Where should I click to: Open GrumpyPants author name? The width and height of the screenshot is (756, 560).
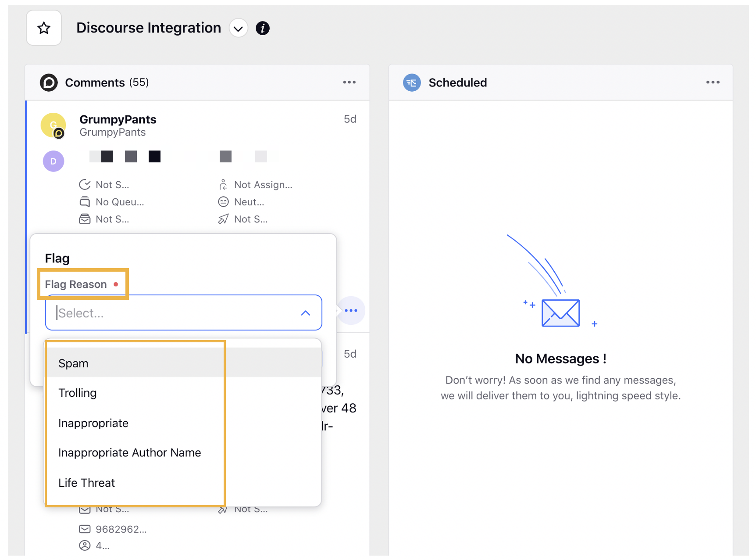point(118,119)
